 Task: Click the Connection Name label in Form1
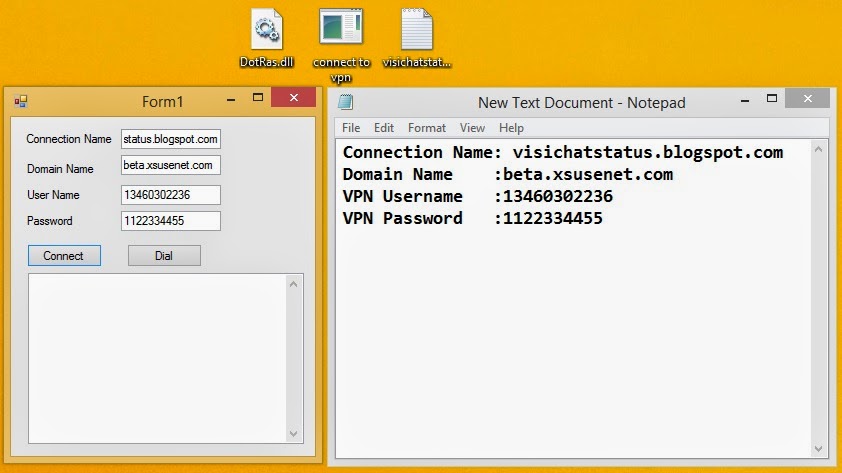pyautogui.click(x=69, y=139)
